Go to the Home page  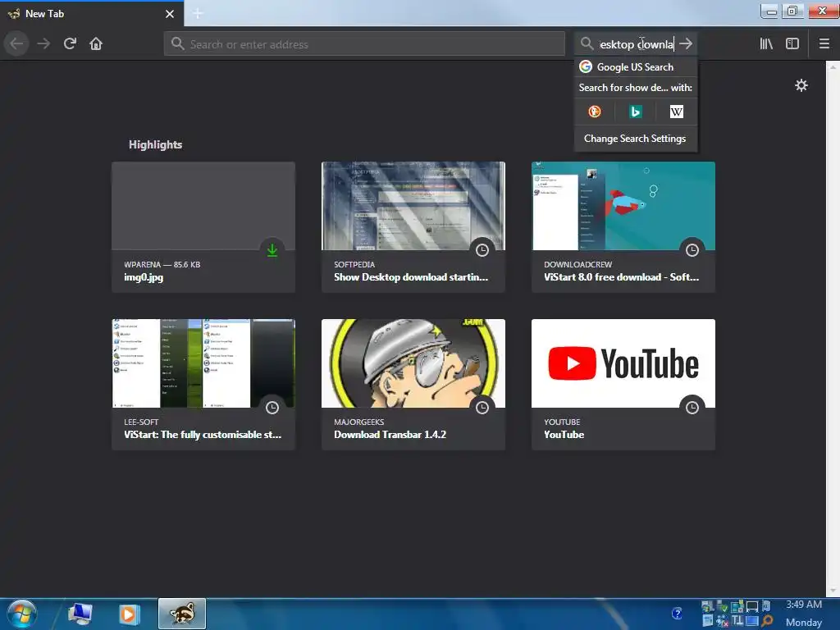coord(96,43)
